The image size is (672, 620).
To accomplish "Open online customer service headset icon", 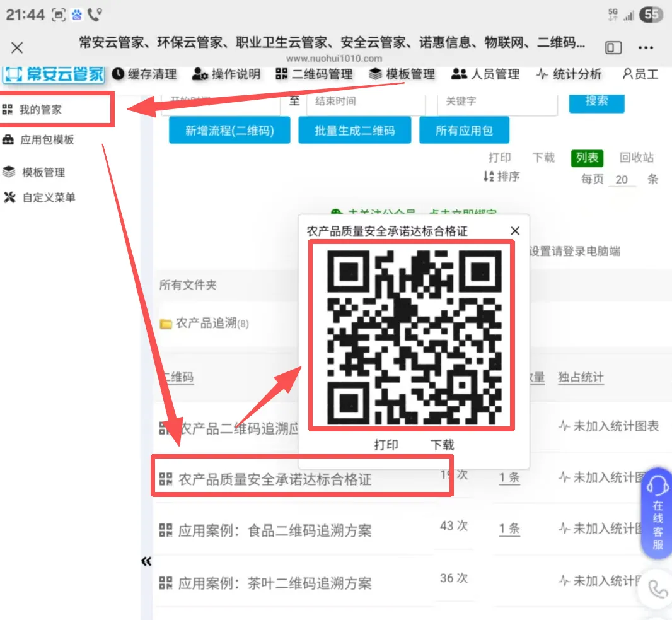I will (x=657, y=486).
